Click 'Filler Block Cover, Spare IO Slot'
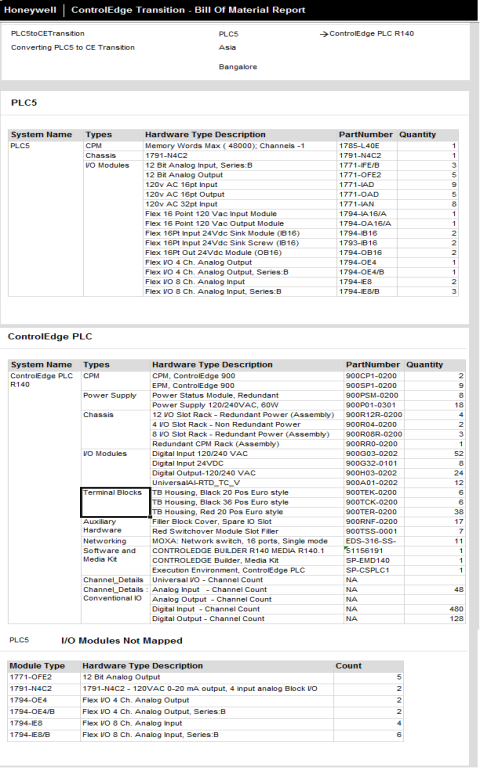 coord(212,522)
